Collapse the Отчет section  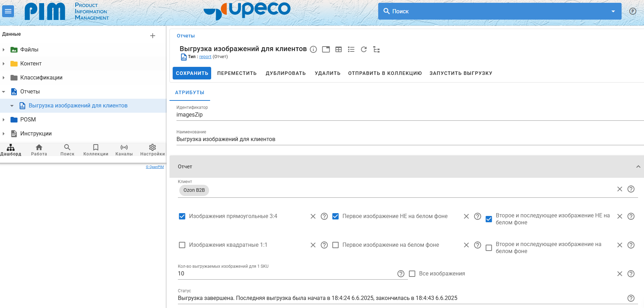(x=638, y=167)
